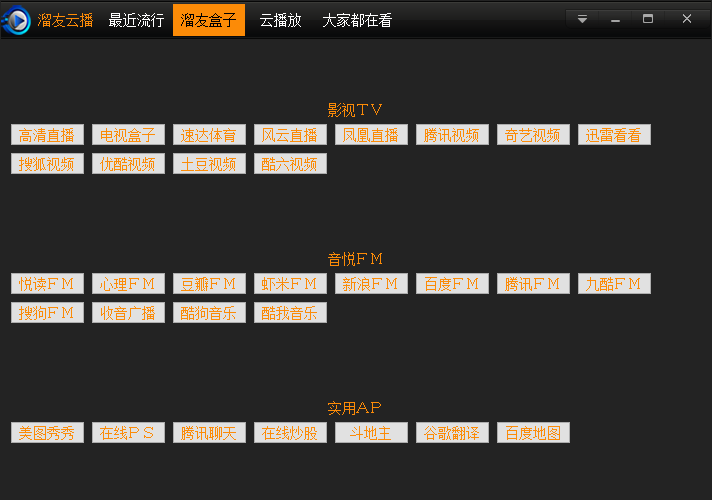Launch 优酷视频
Viewport: 712px width, 500px height.
click(128, 163)
